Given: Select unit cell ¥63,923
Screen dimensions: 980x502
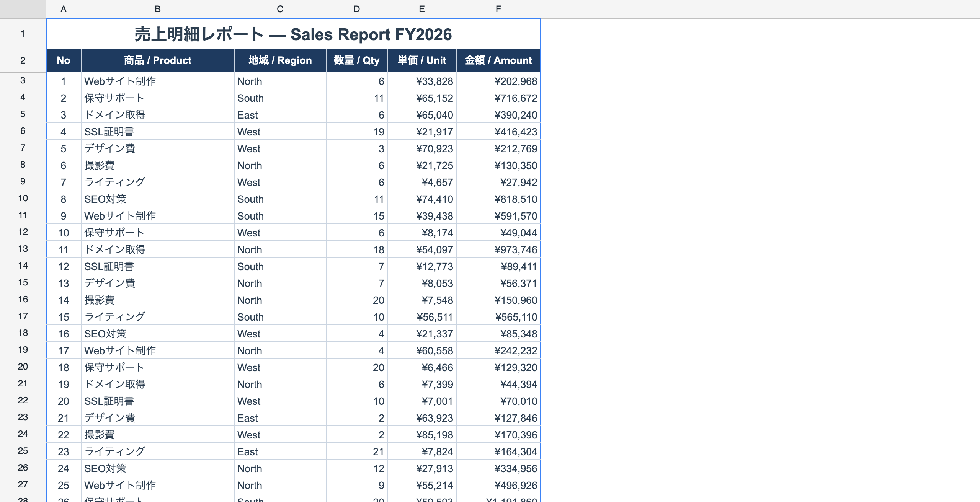Looking at the screenshot, I should coord(422,418).
